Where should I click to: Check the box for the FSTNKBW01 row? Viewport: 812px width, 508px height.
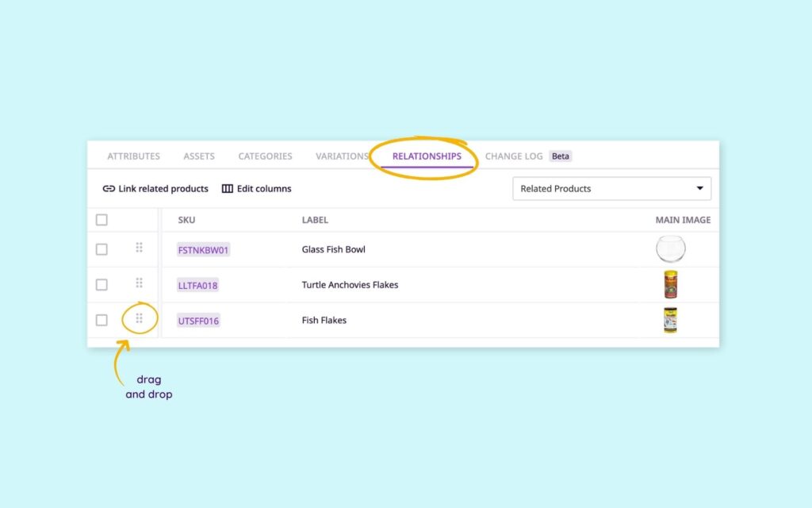(101, 249)
